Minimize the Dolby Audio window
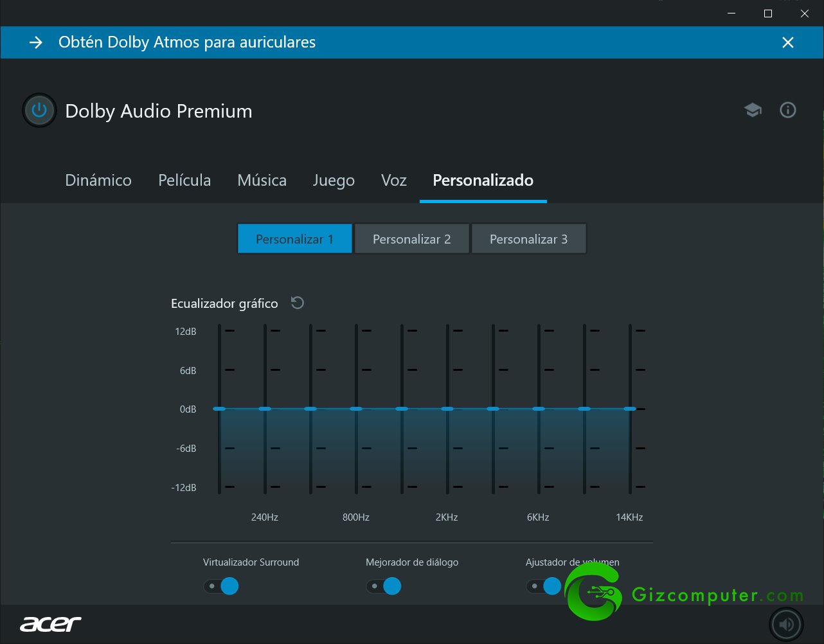This screenshot has width=824, height=644. click(731, 13)
